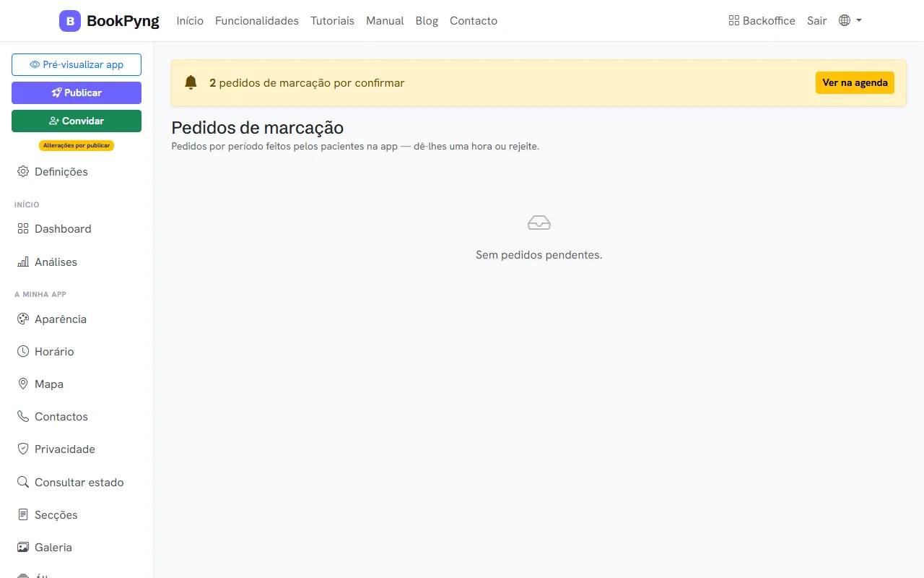Open Privacidade shield icon
This screenshot has width=924, height=578.
click(23, 449)
